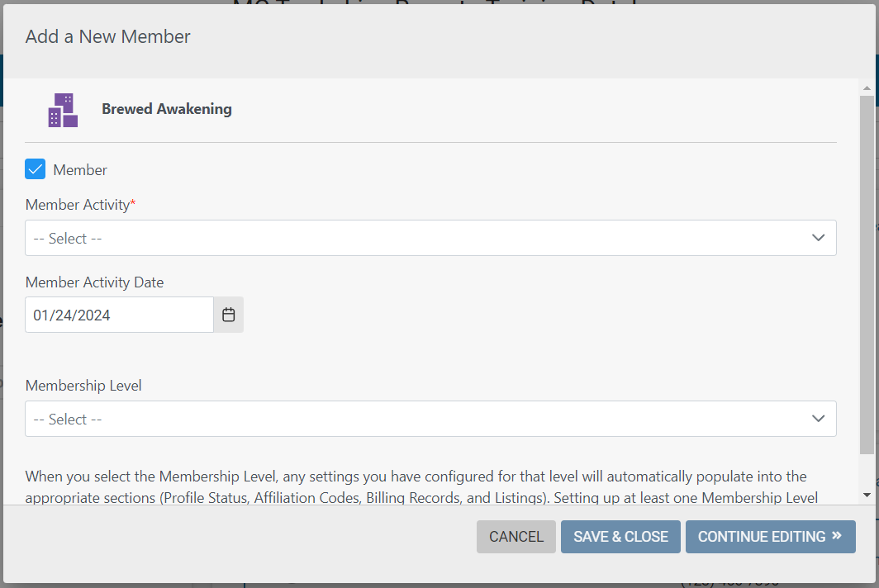Click Save & Close

[x=620, y=537]
